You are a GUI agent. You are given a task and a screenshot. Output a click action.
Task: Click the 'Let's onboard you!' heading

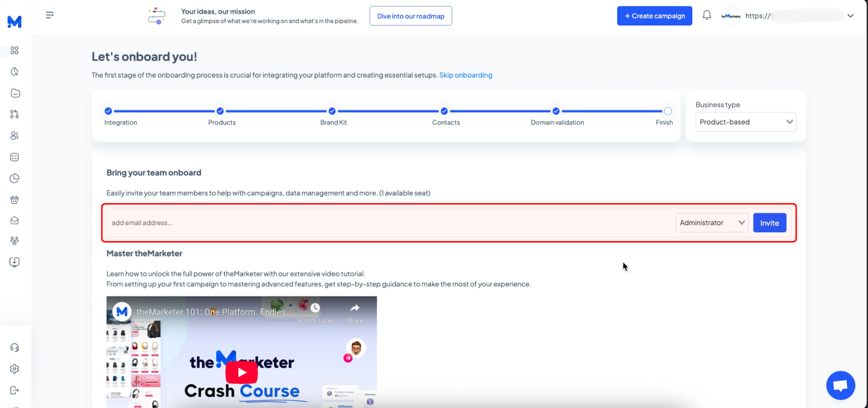144,56
